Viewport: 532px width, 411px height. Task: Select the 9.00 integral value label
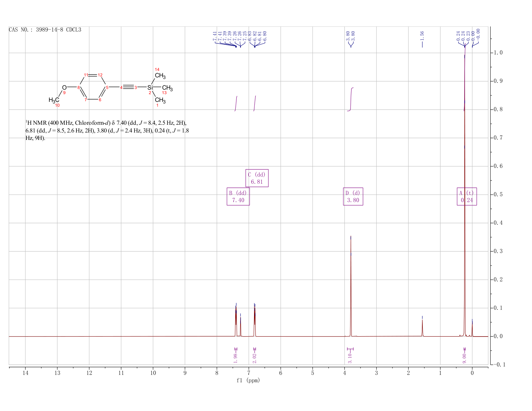(464, 358)
